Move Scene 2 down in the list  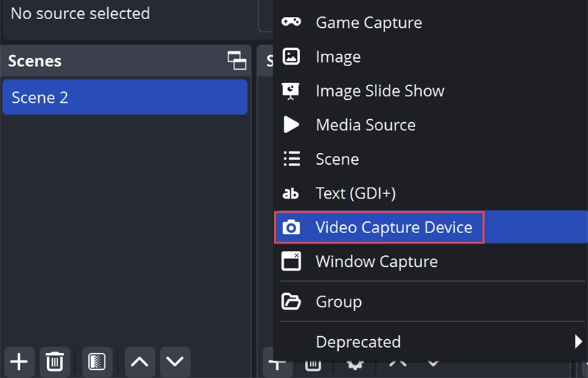(174, 361)
